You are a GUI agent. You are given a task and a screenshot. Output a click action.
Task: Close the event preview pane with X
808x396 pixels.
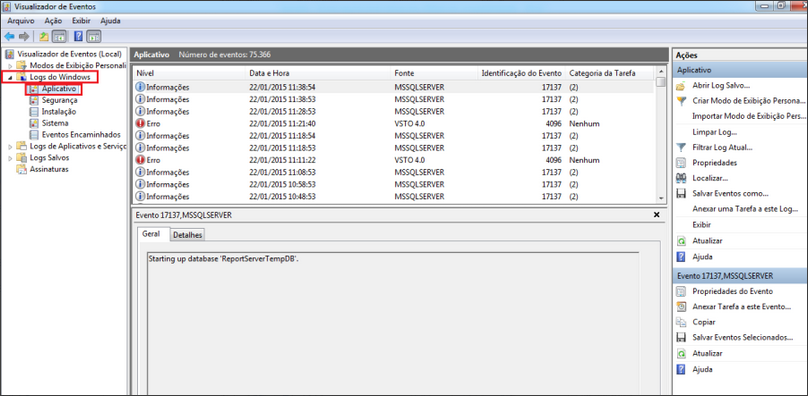pyautogui.click(x=656, y=215)
